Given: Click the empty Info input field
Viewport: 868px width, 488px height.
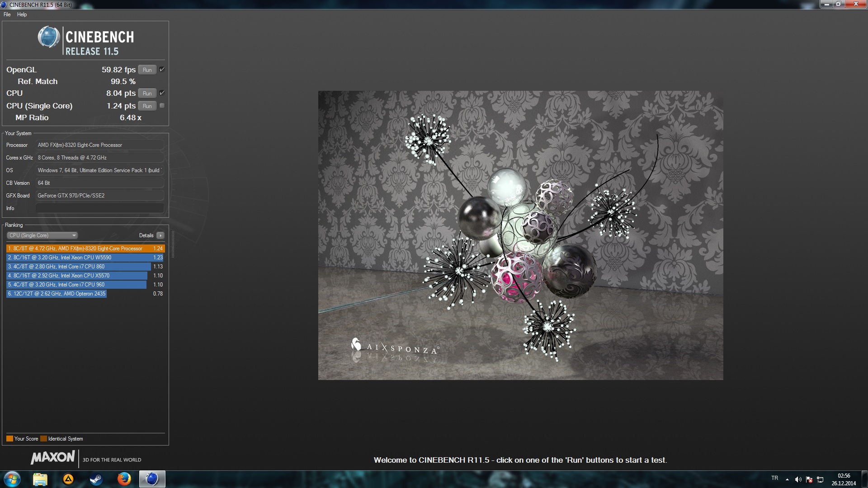Looking at the screenshot, I should (x=99, y=208).
